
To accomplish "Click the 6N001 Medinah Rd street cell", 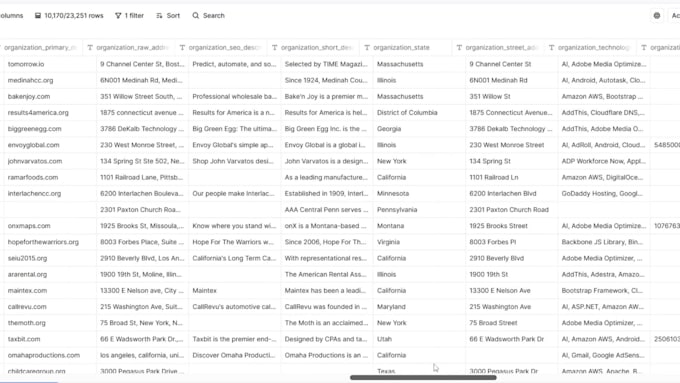I will (x=512, y=80).
